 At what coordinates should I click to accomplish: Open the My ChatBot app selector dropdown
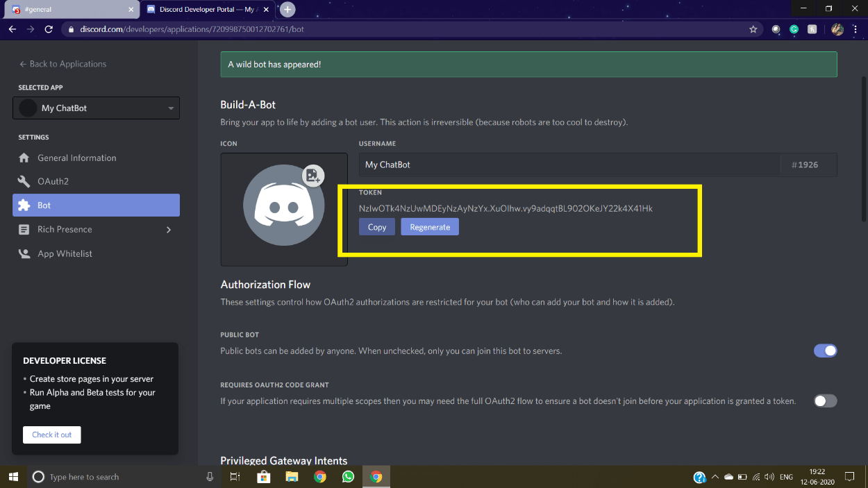pos(96,108)
